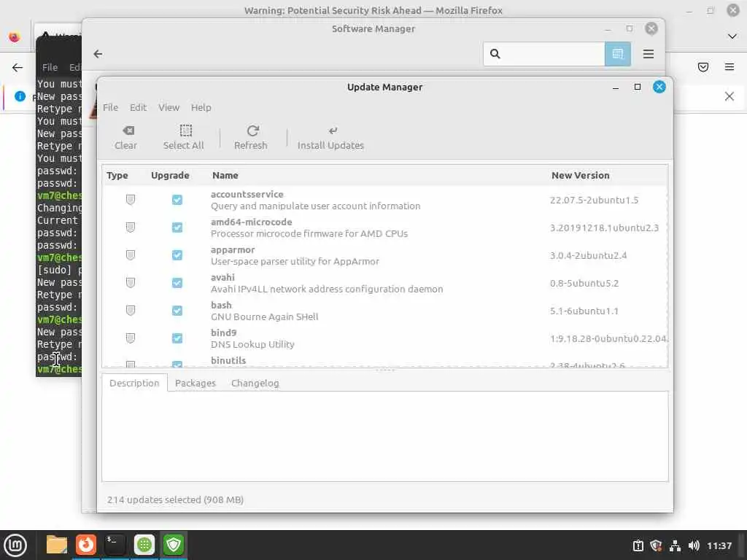This screenshot has height=560, width=747.
Task: Click the Software Manager back arrow
Action: [98, 54]
